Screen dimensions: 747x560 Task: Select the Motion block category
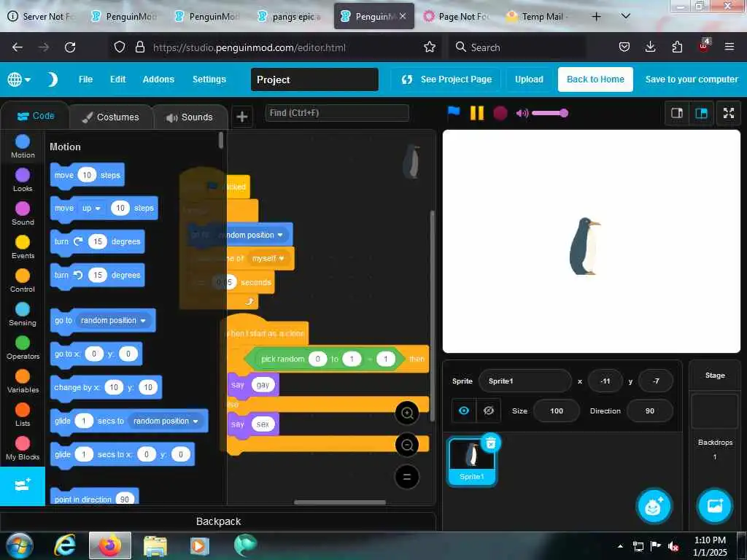23,147
